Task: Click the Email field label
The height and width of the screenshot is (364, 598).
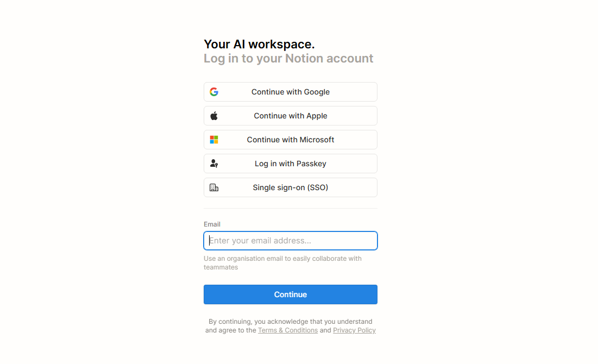Action: pos(212,224)
